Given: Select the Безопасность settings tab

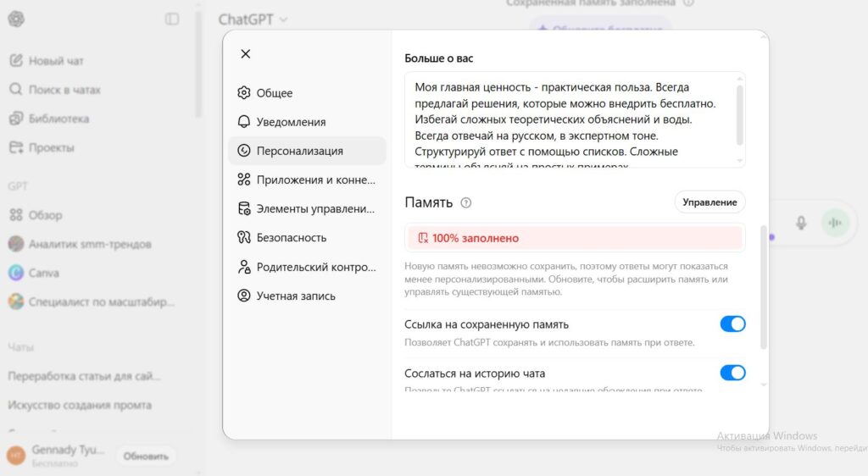Looking at the screenshot, I should [291, 238].
